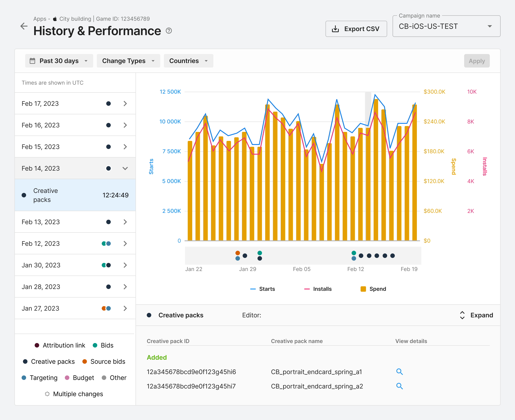Open the help icon beside History & Performance
This screenshot has width=515, height=420.
tap(169, 31)
